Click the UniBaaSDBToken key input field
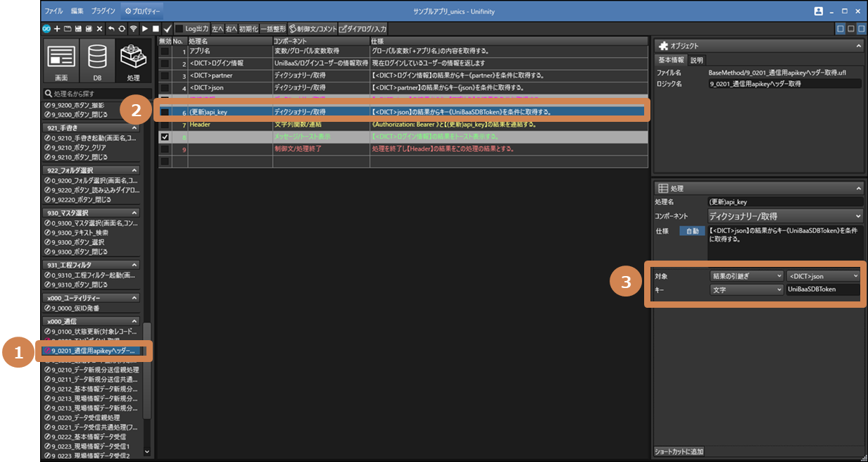Screen dimensions: 868x462 823,289
